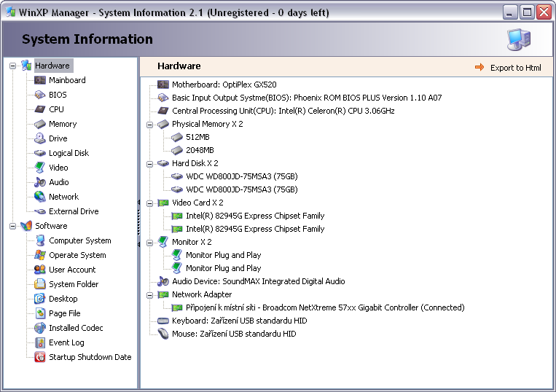Image resolution: width=556 pixels, height=392 pixels.
Task: Open the Mainboard section
Action: pos(67,80)
